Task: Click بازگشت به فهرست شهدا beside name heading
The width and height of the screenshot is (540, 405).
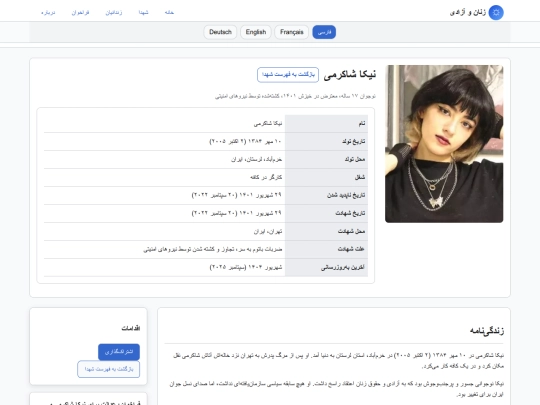Action: pos(288,75)
